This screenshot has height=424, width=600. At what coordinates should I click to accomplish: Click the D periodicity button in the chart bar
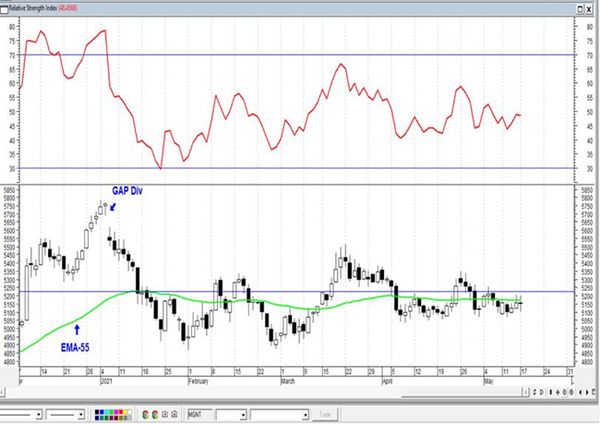541,392
